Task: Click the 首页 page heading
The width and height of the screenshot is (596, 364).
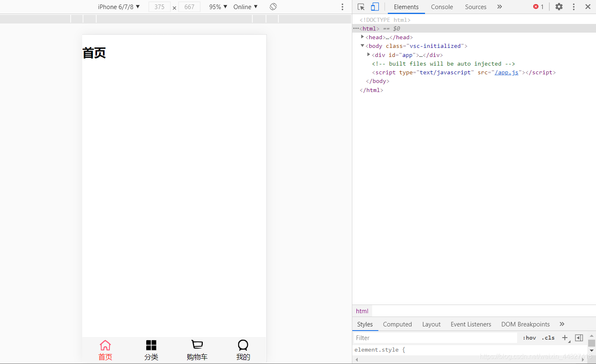Action: coord(94,53)
